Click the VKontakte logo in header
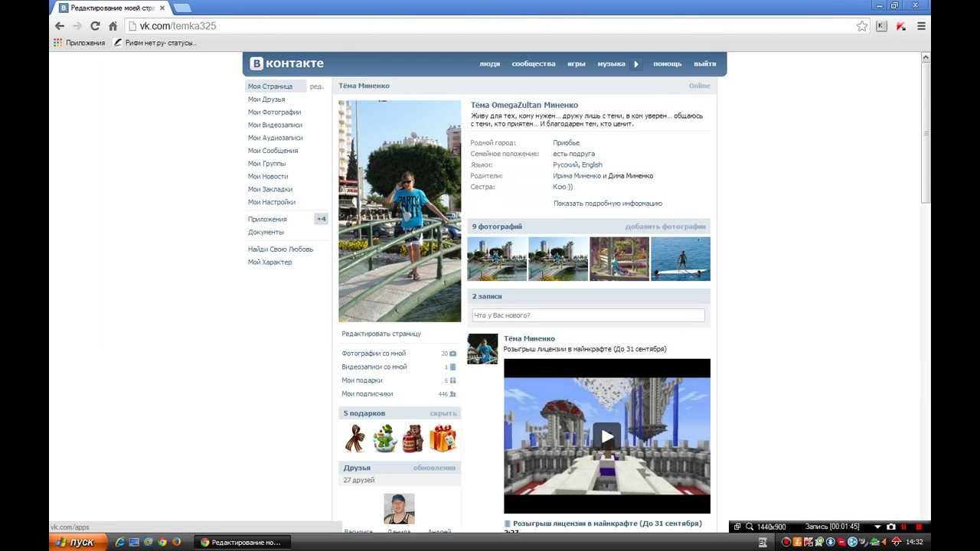 (288, 64)
